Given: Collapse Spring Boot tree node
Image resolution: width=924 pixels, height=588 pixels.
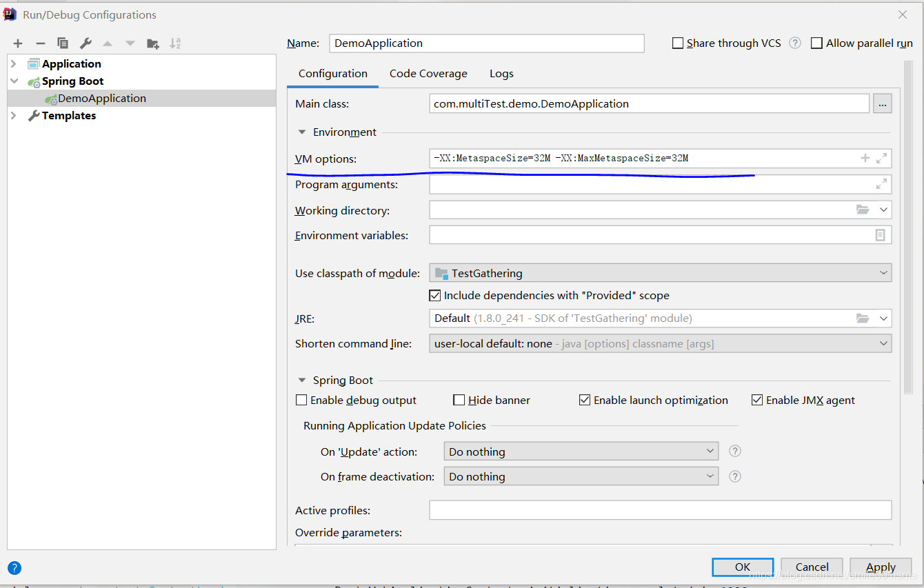Looking at the screenshot, I should tap(14, 81).
